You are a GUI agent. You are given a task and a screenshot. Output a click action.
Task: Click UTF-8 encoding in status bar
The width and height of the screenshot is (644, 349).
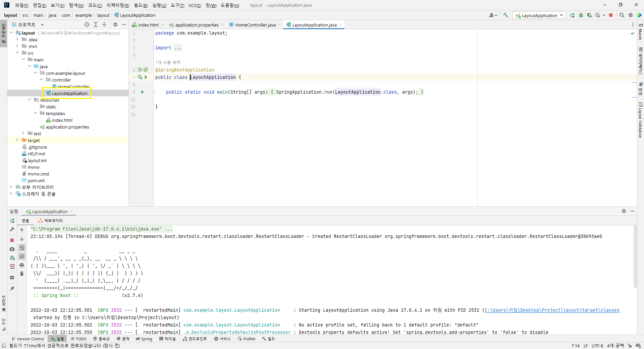[597, 346]
